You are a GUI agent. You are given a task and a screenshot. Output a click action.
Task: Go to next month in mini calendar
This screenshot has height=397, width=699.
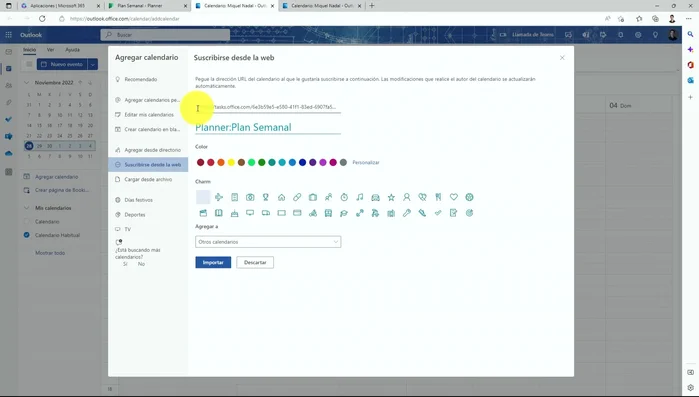click(x=90, y=83)
